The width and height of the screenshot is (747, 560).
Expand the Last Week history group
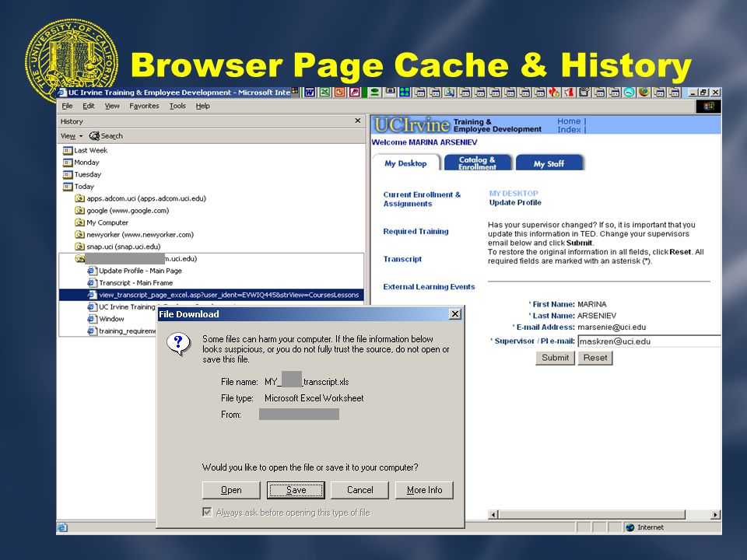pos(90,150)
